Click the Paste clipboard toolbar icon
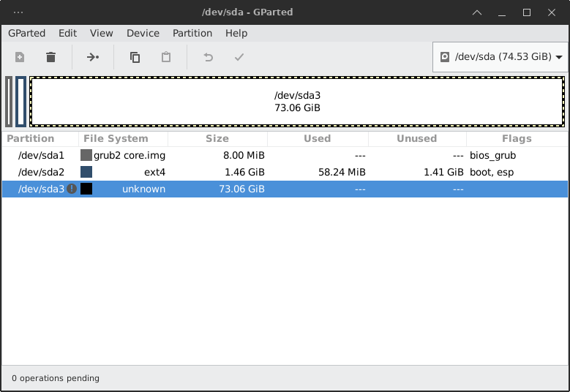 tap(166, 57)
